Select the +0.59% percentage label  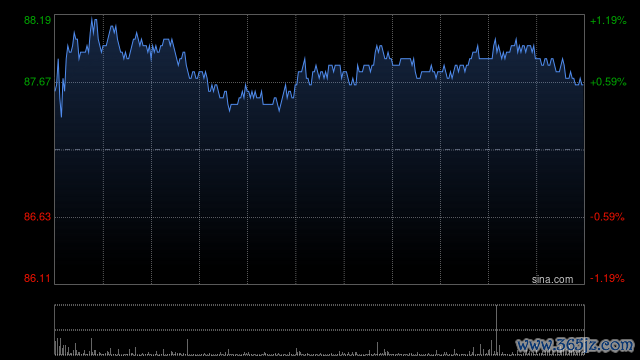click(x=608, y=82)
